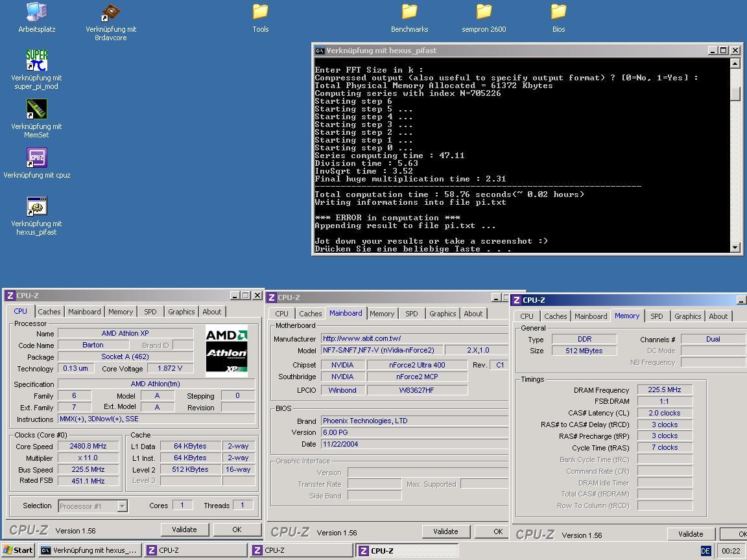Screen dimensions: 747x560
Task: Select the first CPU-Z taskbar button
Action: 196,550
